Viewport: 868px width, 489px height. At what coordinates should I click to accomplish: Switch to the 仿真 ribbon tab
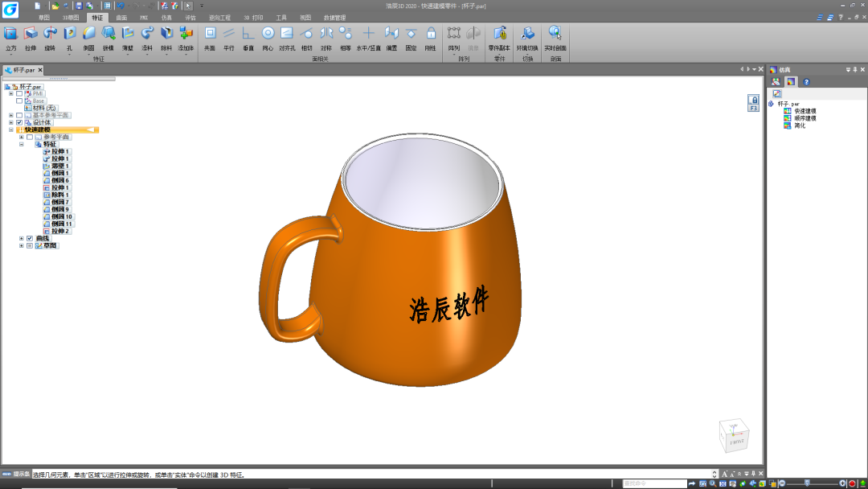coord(166,18)
